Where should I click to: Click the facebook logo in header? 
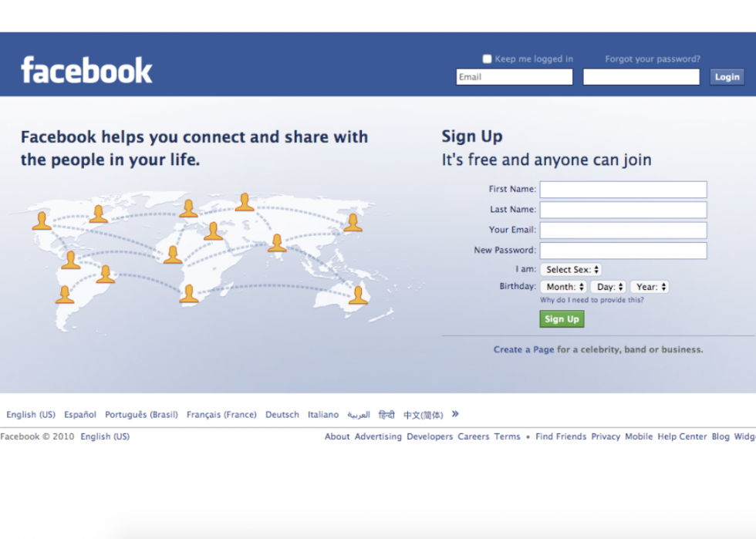click(x=86, y=70)
